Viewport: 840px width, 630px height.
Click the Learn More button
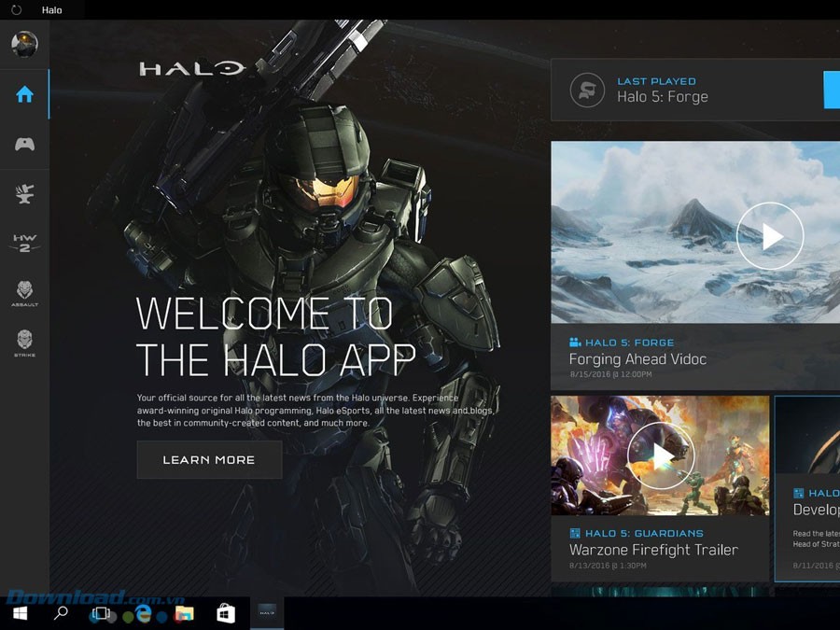(x=209, y=459)
